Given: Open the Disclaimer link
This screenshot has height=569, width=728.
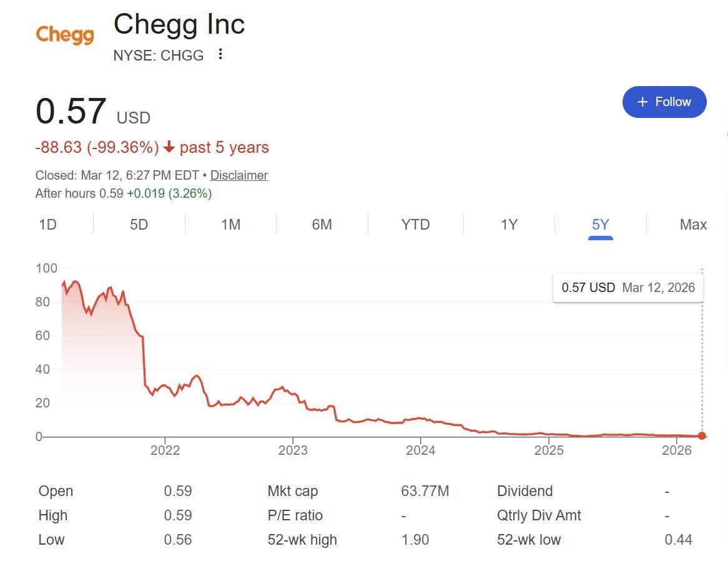Looking at the screenshot, I should [239, 175].
